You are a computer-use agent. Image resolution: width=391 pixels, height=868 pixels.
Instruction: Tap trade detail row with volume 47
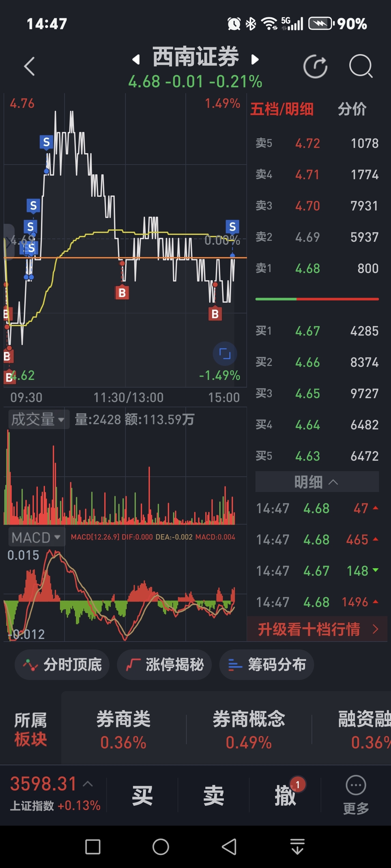(317, 508)
